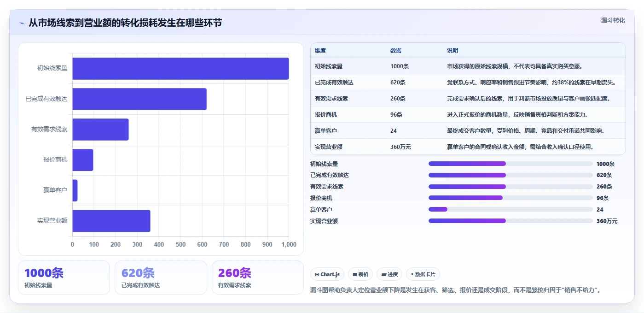Click the description beginning 进入正式报价的商机数量
Viewport: 644px width, 313px height.
518,115
